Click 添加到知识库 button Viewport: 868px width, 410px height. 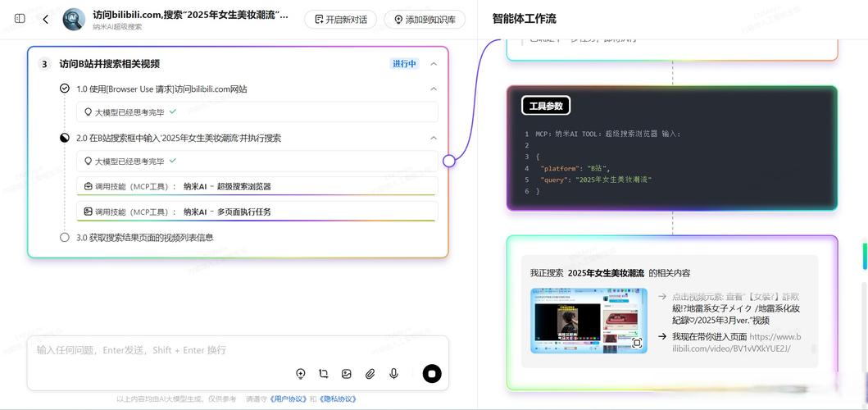[x=425, y=20]
